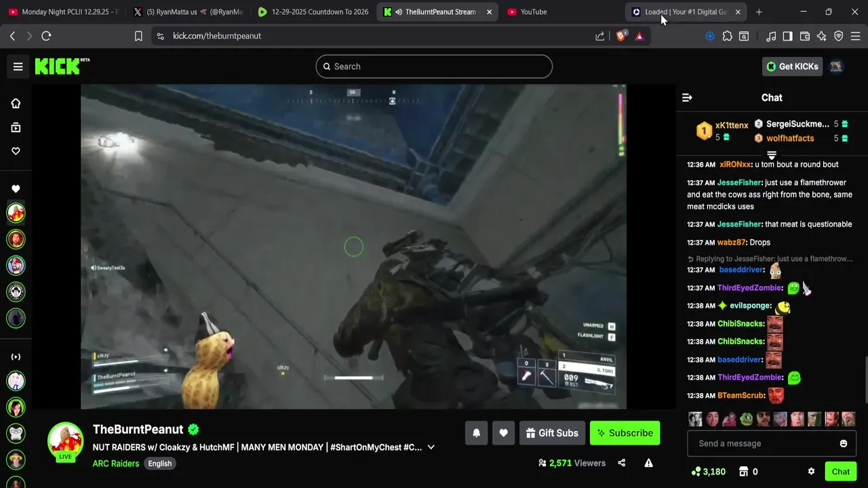This screenshot has width=868, height=488.
Task: Open the emoji picker in the message box
Action: click(x=844, y=443)
